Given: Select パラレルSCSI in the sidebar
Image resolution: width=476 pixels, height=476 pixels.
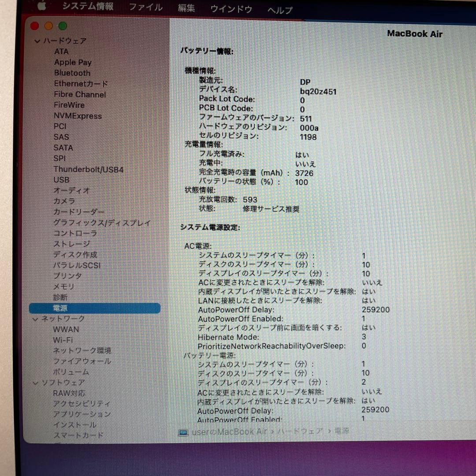Looking at the screenshot, I should 77,265.
